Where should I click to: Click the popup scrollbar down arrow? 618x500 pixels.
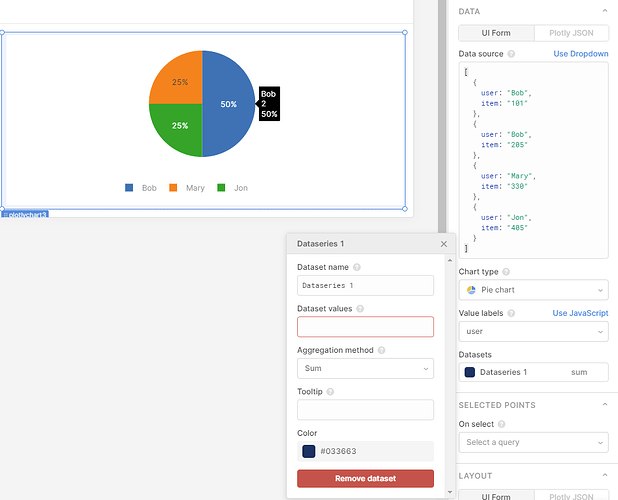[450, 492]
